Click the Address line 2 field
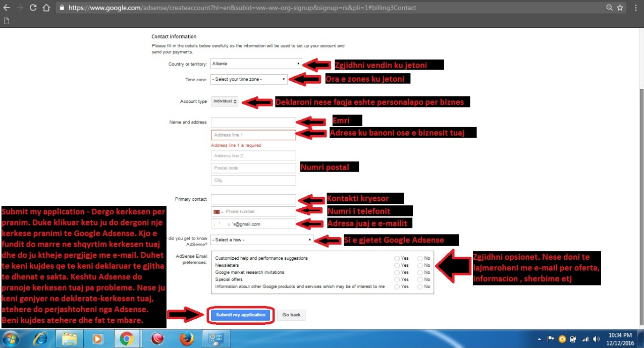The height and width of the screenshot is (348, 644). coord(253,156)
